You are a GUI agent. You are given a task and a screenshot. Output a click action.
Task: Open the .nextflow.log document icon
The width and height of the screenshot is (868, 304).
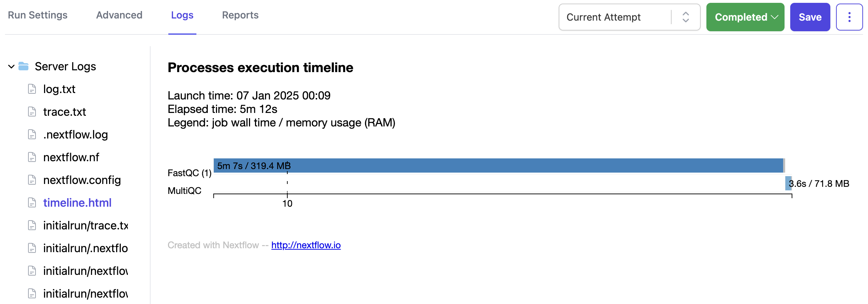click(32, 134)
